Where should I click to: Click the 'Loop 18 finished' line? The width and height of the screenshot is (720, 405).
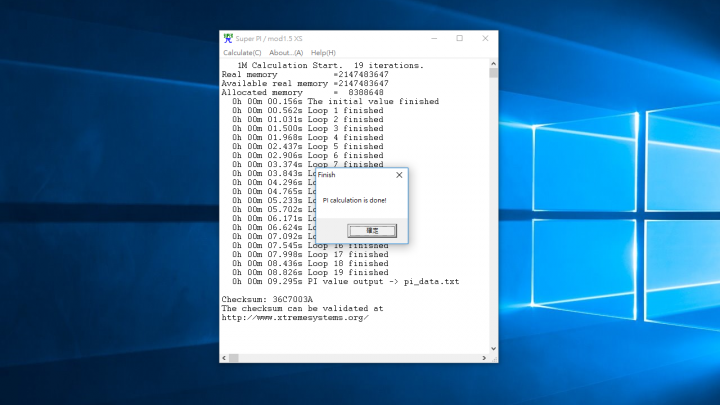(310, 264)
